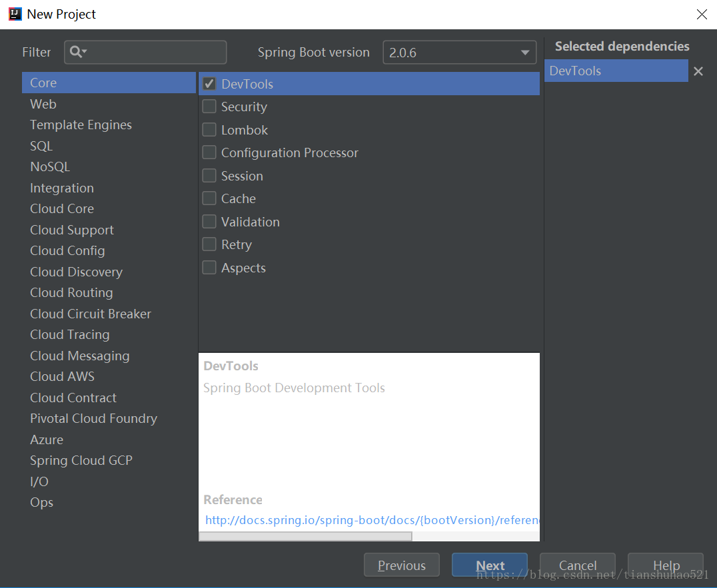Image resolution: width=717 pixels, height=588 pixels.
Task: Uncheck the DevTools checkbox
Action: point(209,84)
